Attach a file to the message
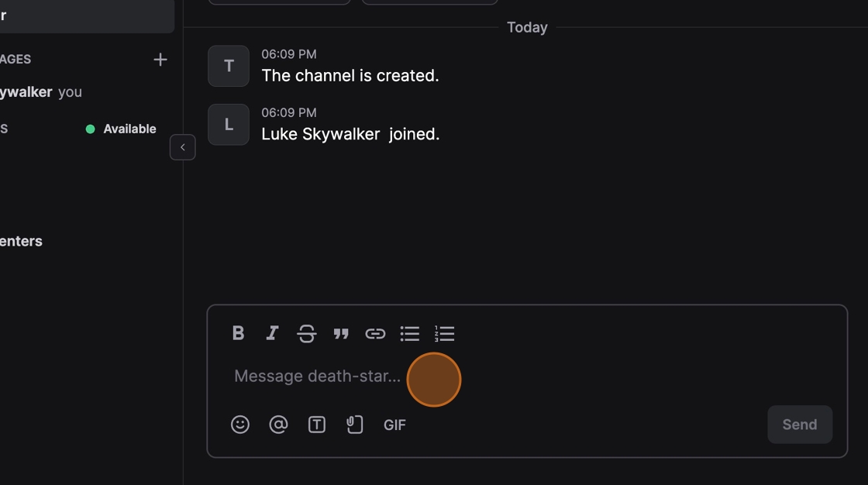The height and width of the screenshot is (485, 868). pos(355,425)
